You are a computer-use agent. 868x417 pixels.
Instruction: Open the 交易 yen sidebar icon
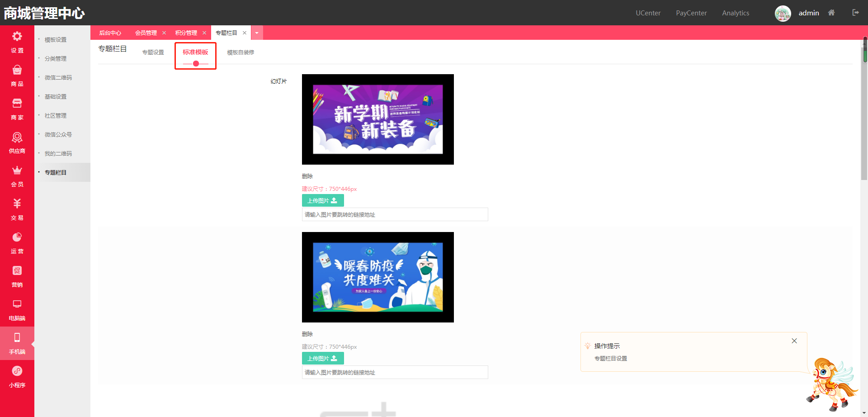pos(17,204)
